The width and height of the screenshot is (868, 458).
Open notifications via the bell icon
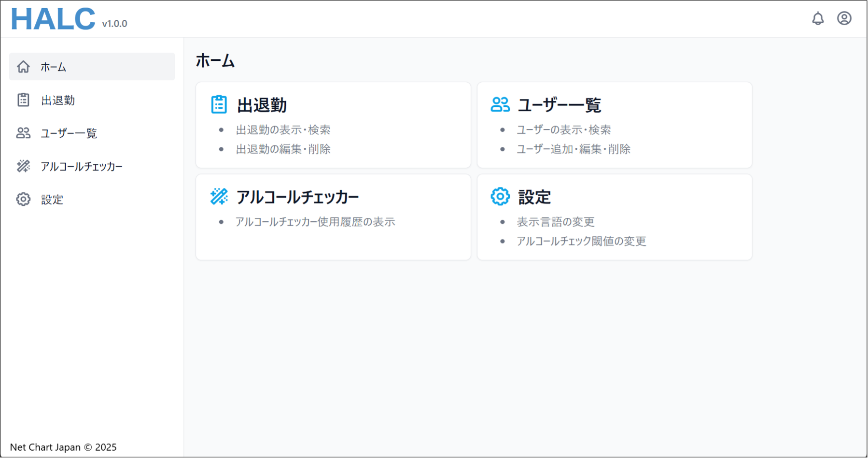click(x=818, y=18)
